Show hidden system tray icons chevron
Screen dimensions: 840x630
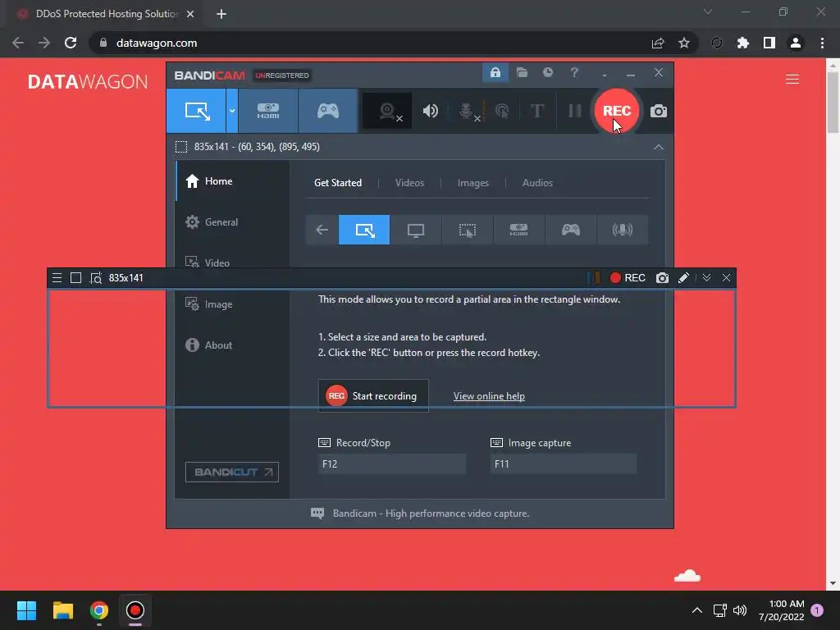click(697, 610)
